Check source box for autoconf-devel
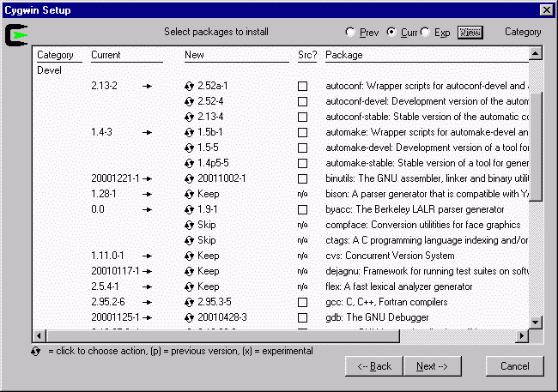Viewport: 558px width, 392px height. click(x=302, y=102)
